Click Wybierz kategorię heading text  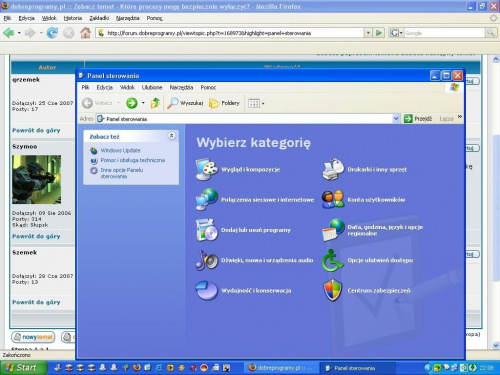point(253,143)
